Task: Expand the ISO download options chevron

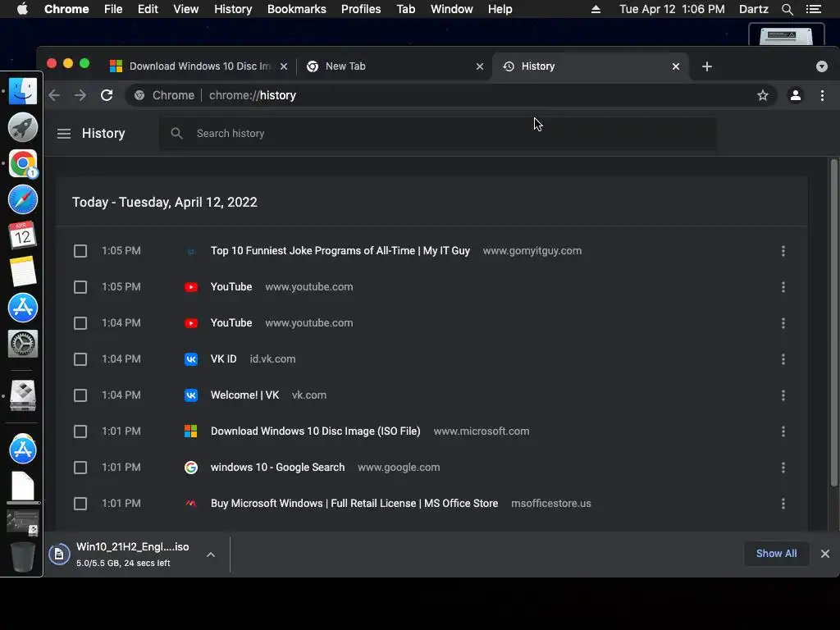Action: (x=211, y=555)
